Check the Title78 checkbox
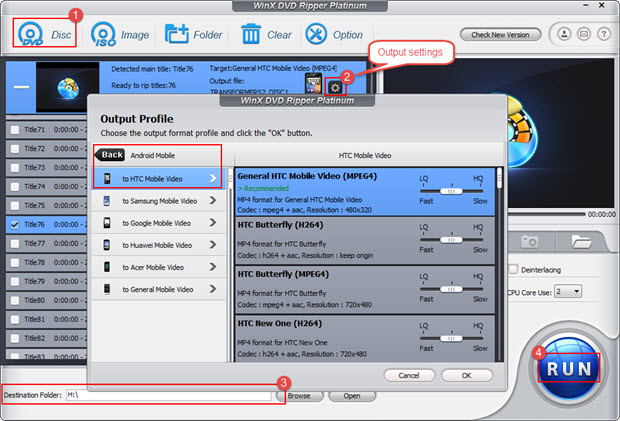 pos(15,262)
